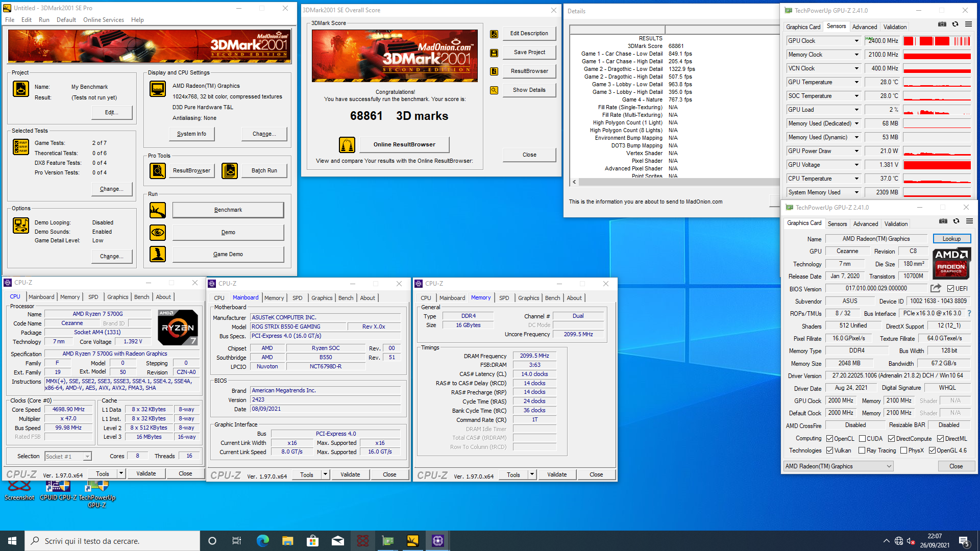Open the GPU Clock sensor dropdown
980x551 pixels.
pos(856,41)
